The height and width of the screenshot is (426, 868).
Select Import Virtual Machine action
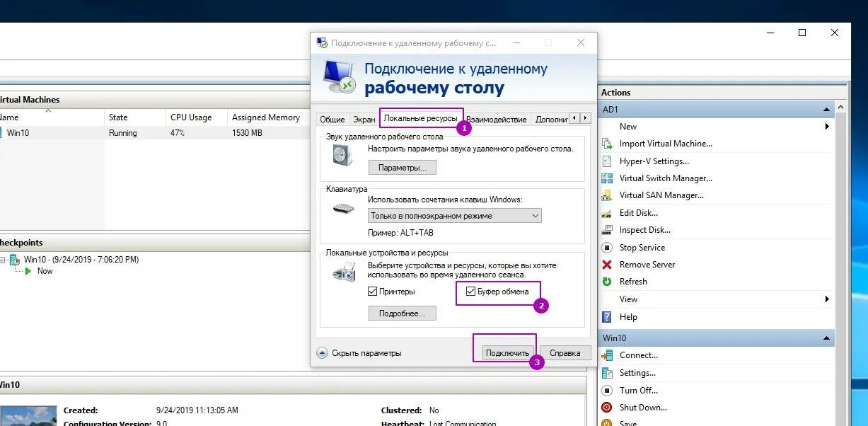pos(666,143)
